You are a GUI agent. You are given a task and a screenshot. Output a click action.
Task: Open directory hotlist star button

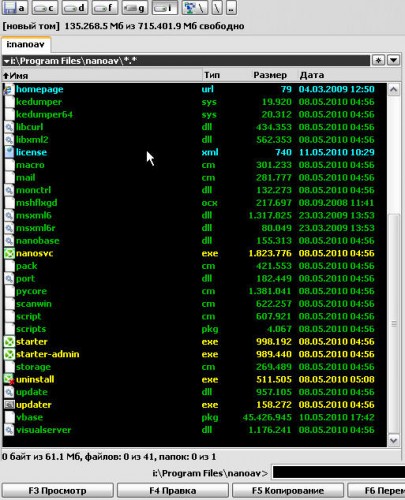click(378, 60)
